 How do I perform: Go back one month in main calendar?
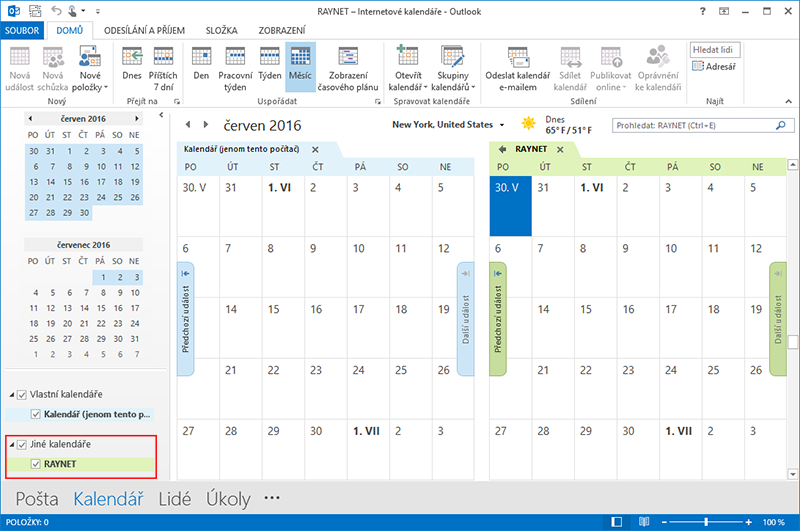[188, 124]
